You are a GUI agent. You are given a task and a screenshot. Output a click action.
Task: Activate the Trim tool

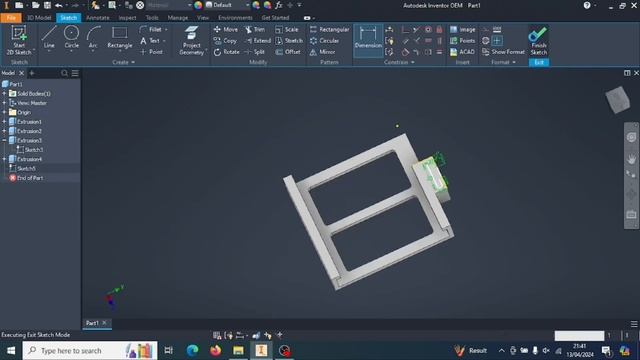pyautogui.click(x=255, y=29)
